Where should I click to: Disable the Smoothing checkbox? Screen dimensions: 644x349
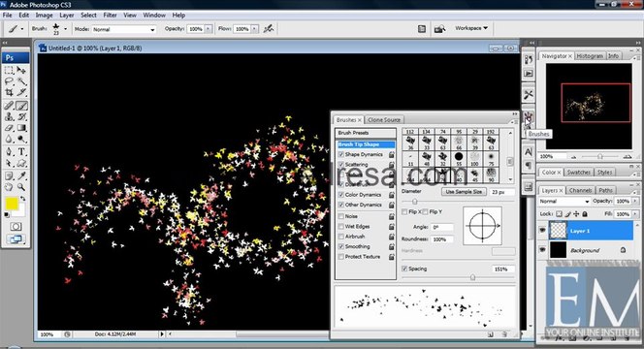click(340, 246)
